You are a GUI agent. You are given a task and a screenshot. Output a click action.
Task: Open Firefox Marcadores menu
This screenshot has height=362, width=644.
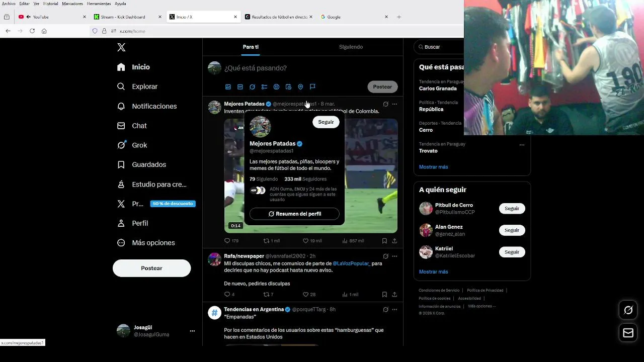(x=72, y=4)
